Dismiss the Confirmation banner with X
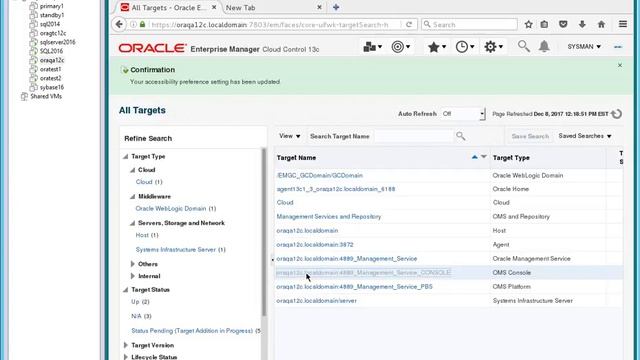This screenshot has height=360, width=640. 620,65
